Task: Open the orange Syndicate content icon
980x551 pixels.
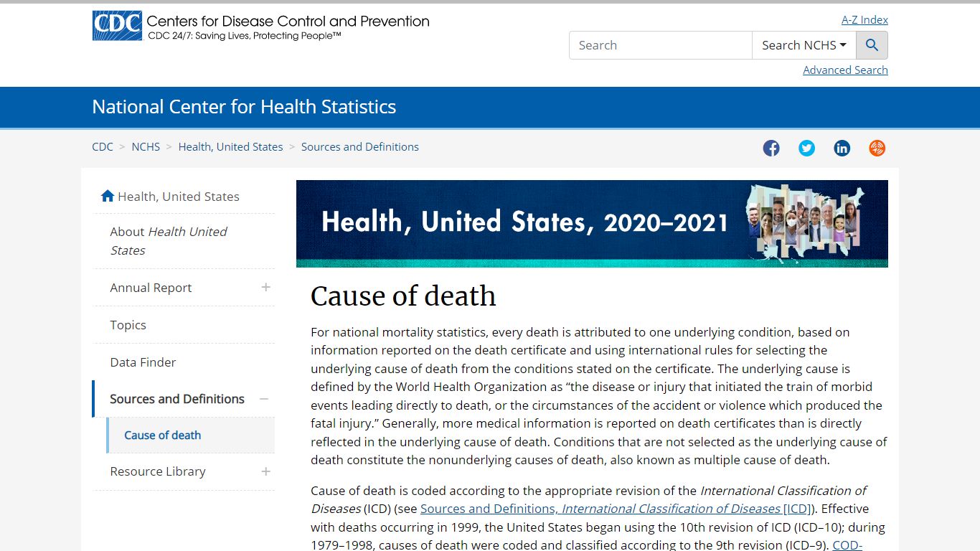Action: (877, 148)
